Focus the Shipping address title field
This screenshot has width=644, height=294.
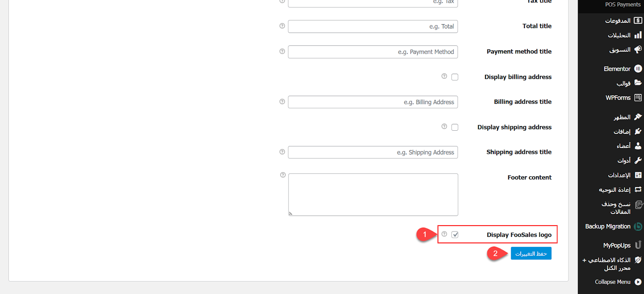(x=373, y=152)
